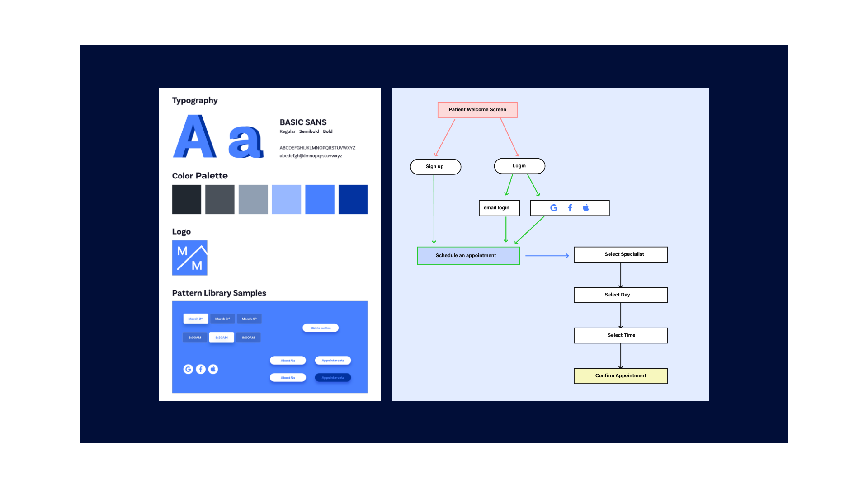Click the 'Semibold' weight label
The height and width of the screenshot is (488, 868).
point(309,131)
